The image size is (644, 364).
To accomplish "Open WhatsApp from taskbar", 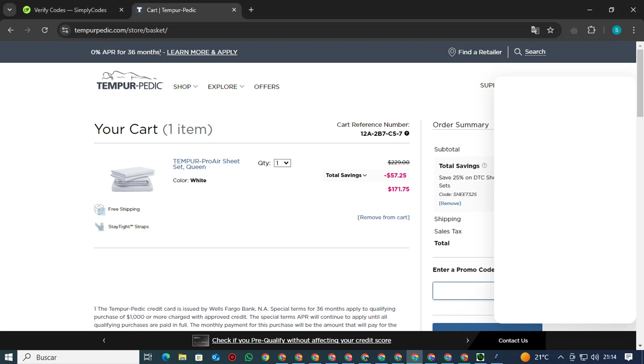I will tap(249, 357).
